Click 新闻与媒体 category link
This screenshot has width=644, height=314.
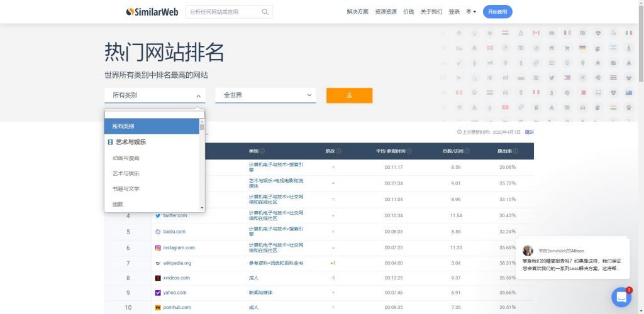pos(261,293)
